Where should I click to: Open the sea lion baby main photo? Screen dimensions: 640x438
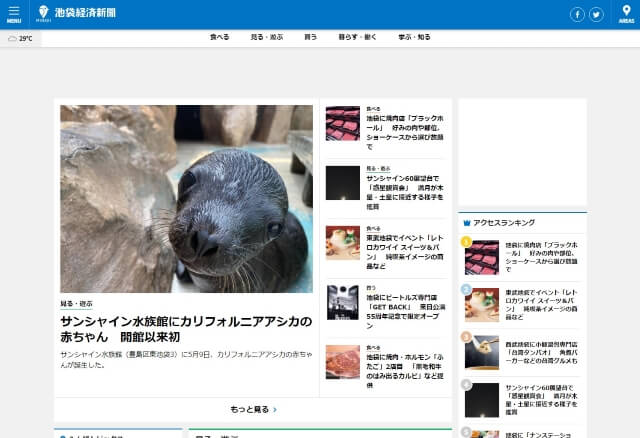pyautogui.click(x=187, y=199)
